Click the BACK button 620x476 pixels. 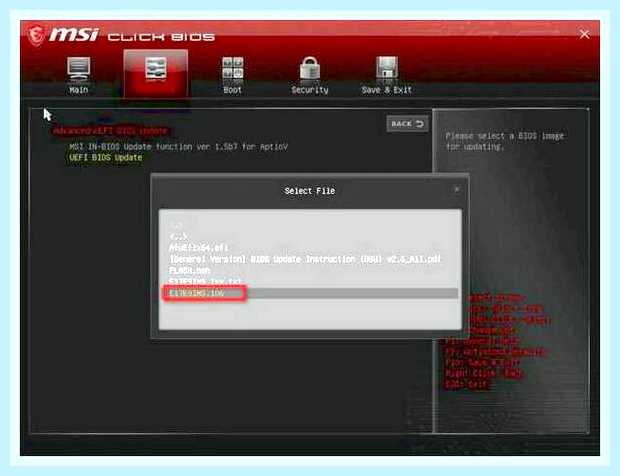[407, 124]
